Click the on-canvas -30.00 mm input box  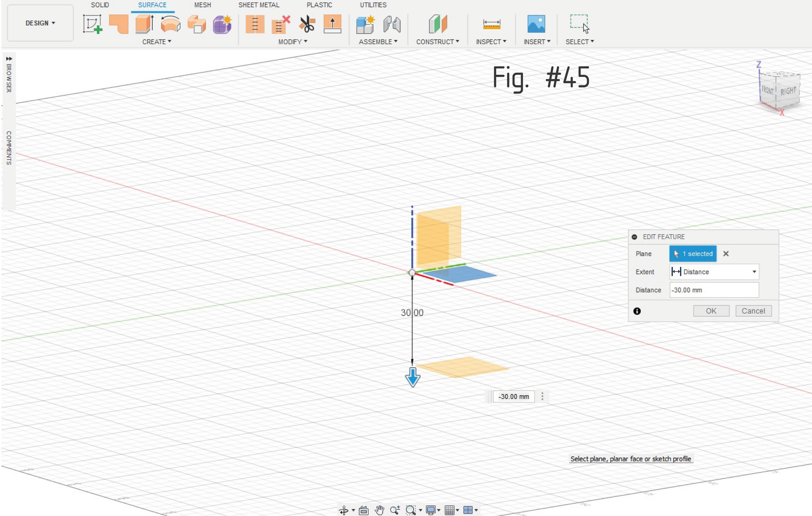[x=514, y=396]
